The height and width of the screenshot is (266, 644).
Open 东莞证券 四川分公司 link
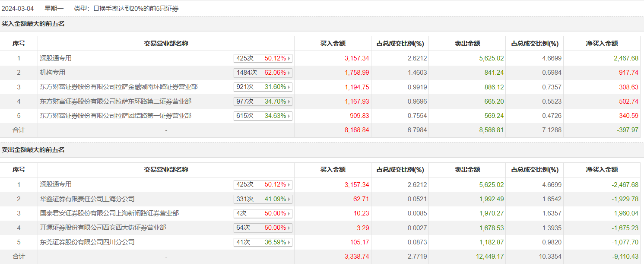click(x=87, y=242)
